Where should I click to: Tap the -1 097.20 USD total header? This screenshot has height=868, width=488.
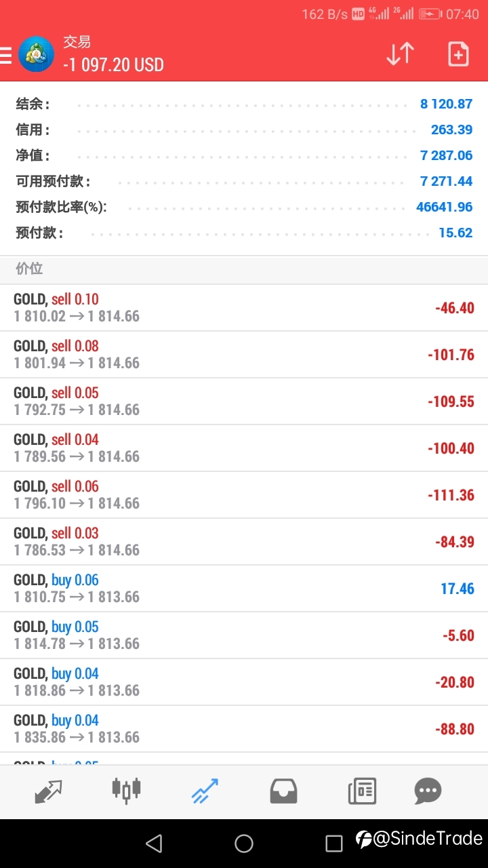click(114, 64)
